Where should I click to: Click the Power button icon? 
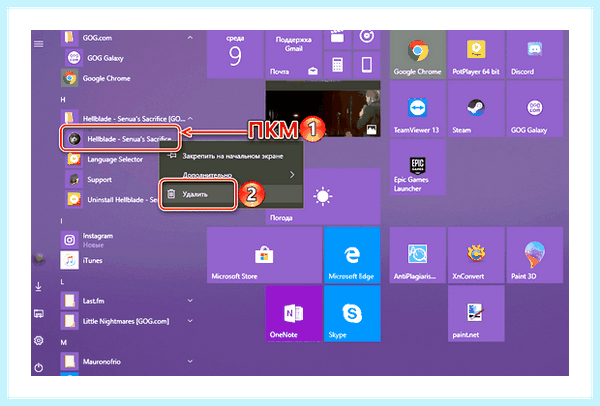click(39, 368)
